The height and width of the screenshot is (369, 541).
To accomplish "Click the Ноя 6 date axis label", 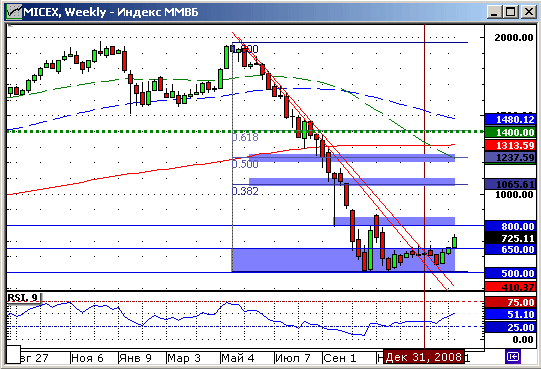I will click(x=87, y=358).
